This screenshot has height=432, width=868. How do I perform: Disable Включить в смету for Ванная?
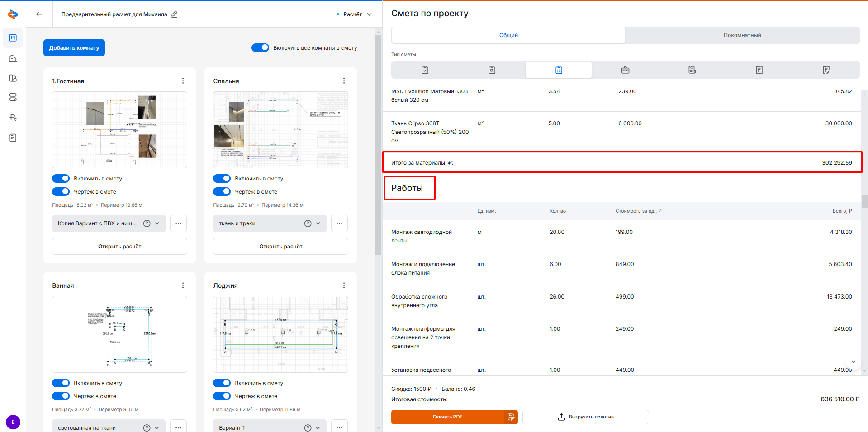(x=61, y=383)
